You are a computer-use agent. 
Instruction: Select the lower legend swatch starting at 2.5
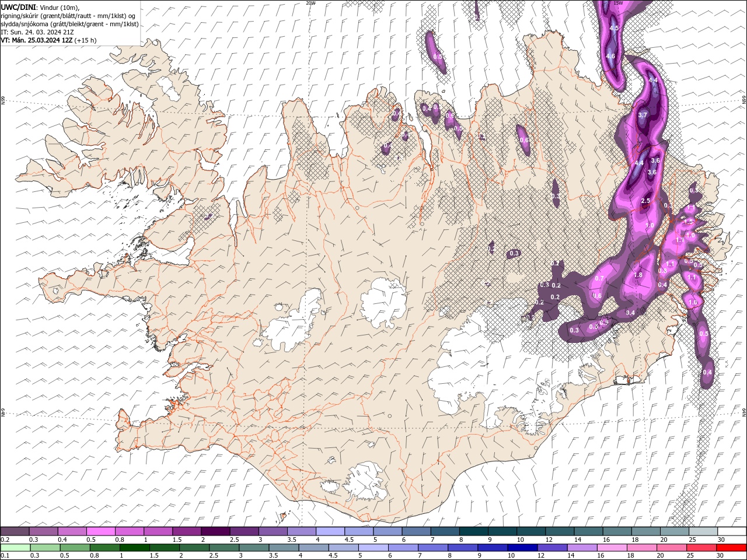[224, 548]
